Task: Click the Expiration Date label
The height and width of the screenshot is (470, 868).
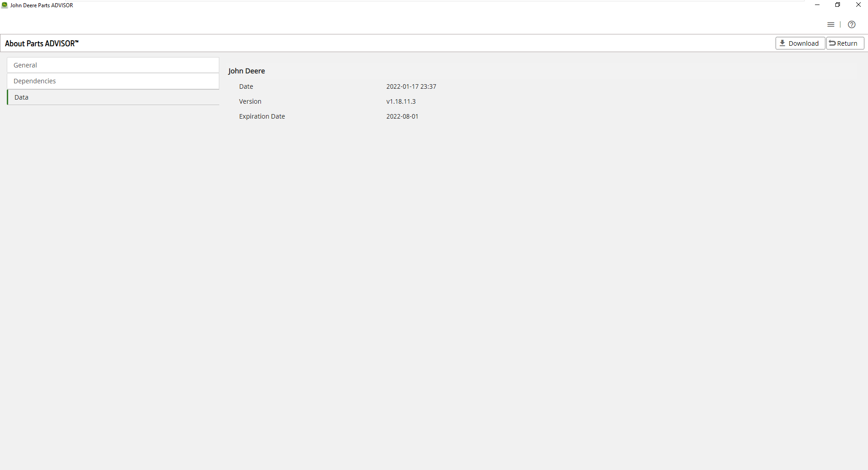Action: (262, 116)
